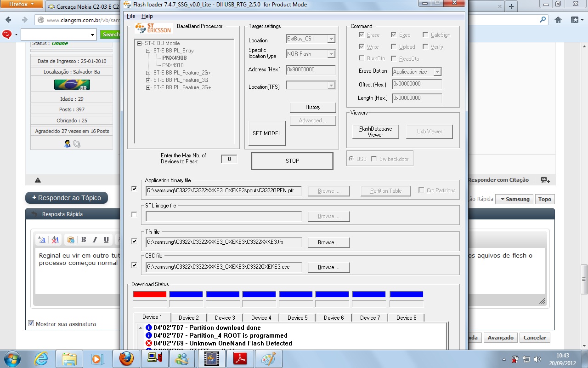Viewport: 588px width, 368px height.
Task: Toggle the Erase command checkbox
Action: pyautogui.click(x=362, y=35)
